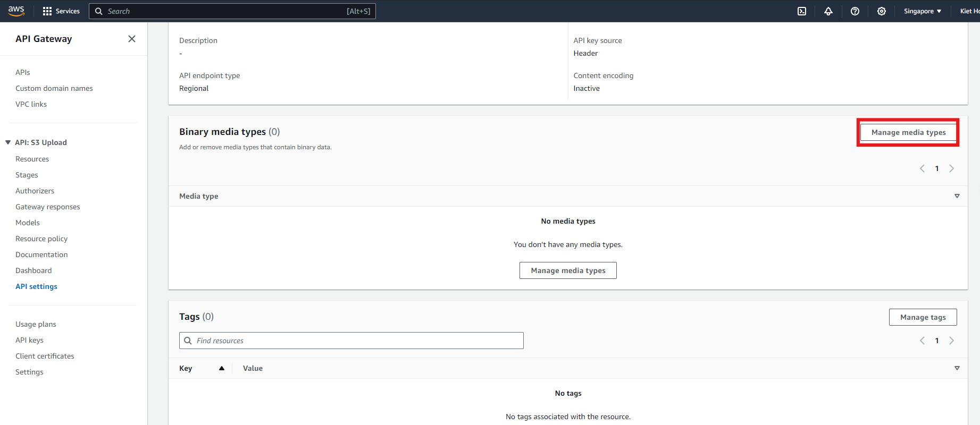The width and height of the screenshot is (980, 425).
Task: Click the Value column header
Action: tap(253, 368)
